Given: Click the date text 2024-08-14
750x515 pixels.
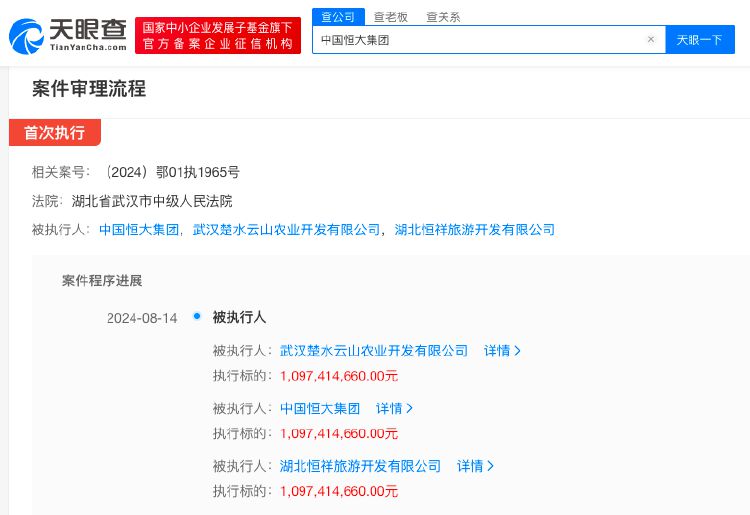Looking at the screenshot, I should [142, 318].
